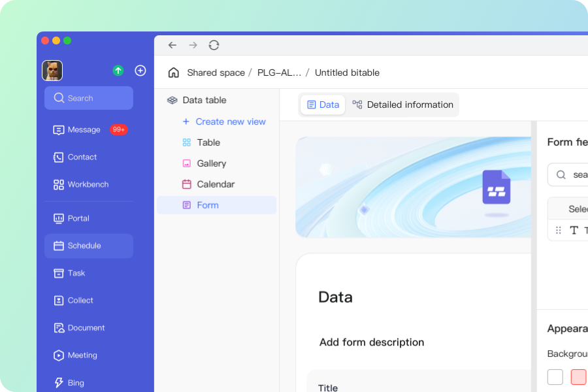Open Shared space breadcrumb
Image resolution: width=588 pixels, height=392 pixels.
click(216, 73)
